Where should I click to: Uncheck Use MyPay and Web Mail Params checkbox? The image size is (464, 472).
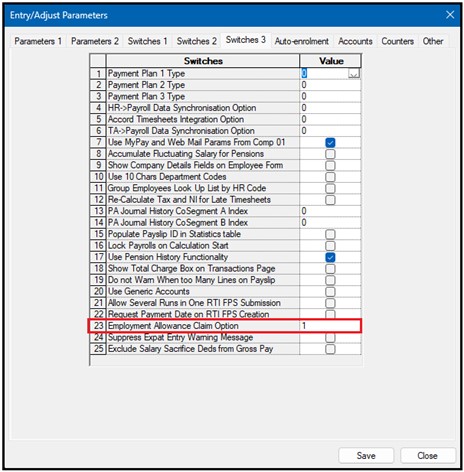(330, 143)
